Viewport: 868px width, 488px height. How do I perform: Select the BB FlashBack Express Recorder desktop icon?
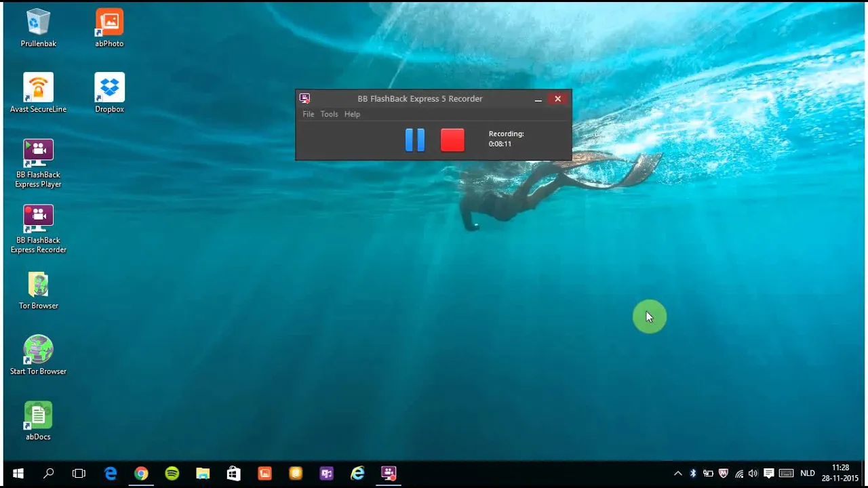38,229
